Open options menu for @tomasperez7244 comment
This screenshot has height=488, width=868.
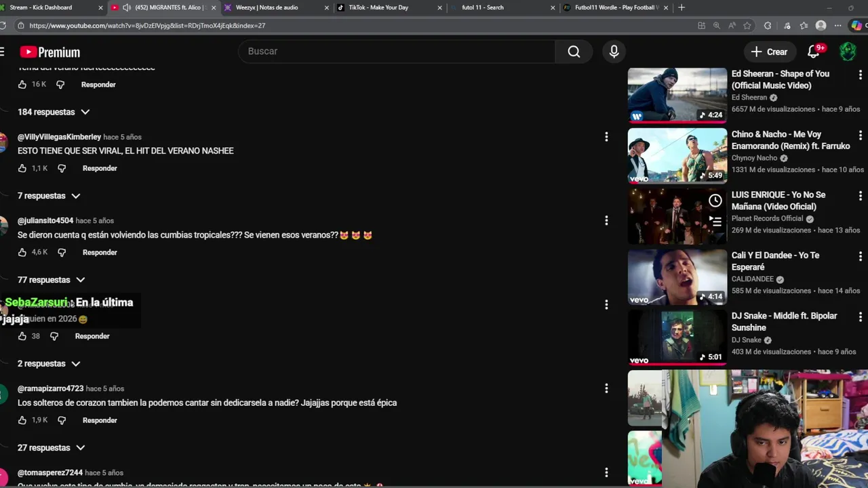pyautogui.click(x=606, y=472)
